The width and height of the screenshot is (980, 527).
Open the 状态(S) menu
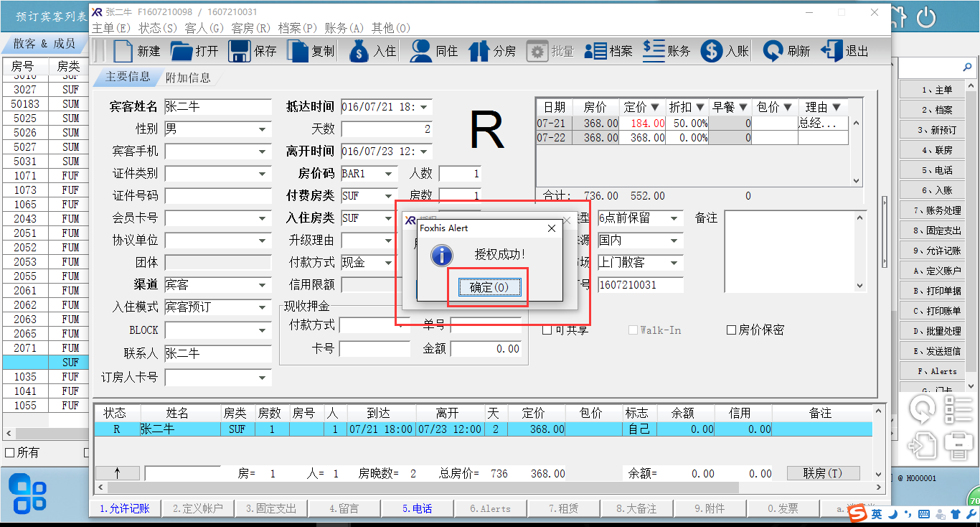click(158, 28)
